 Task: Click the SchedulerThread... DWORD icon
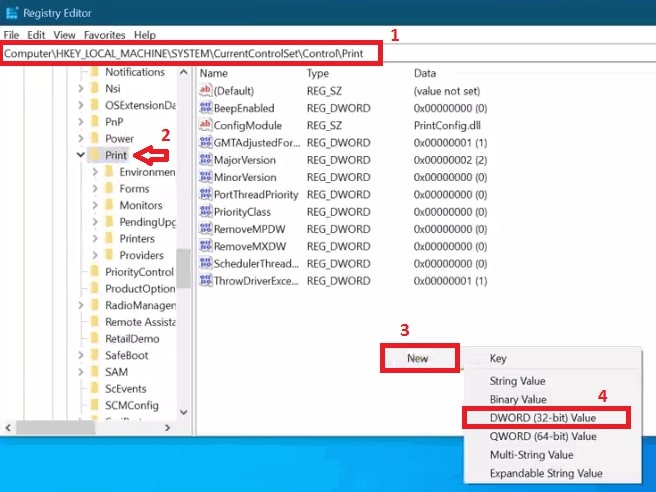(205, 264)
